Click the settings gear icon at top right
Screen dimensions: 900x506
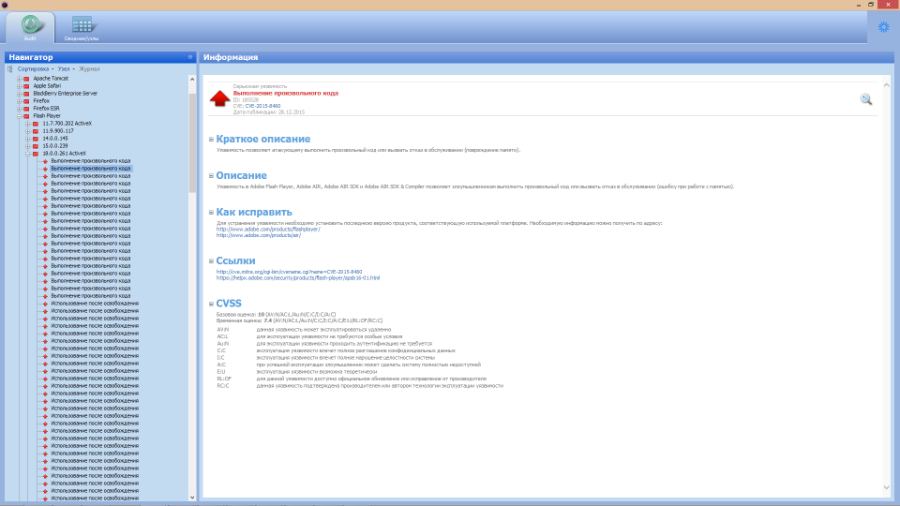[883, 26]
